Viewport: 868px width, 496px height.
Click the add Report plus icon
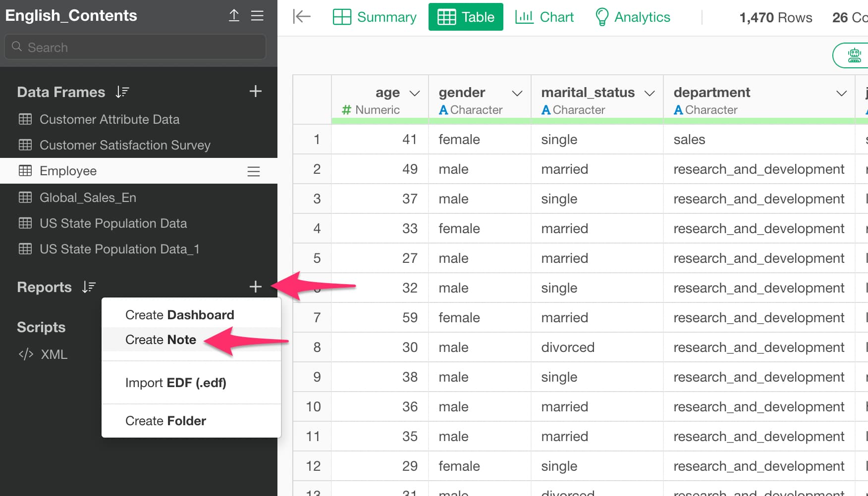point(255,287)
